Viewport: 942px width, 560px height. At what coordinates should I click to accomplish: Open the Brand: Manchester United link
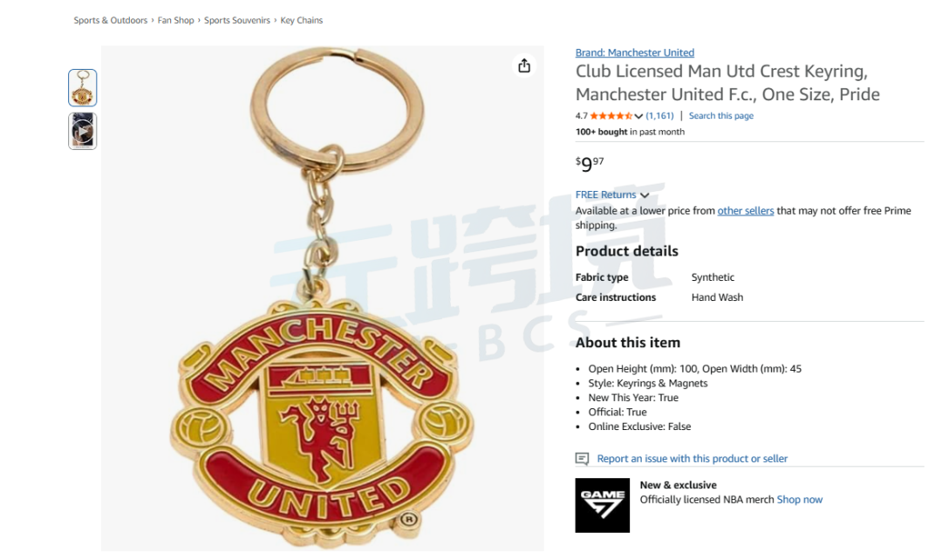point(634,53)
